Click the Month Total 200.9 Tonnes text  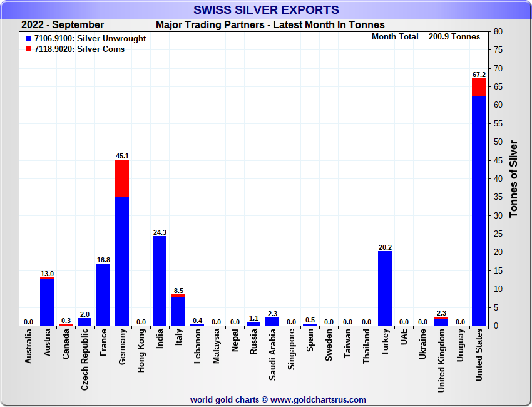(426, 37)
